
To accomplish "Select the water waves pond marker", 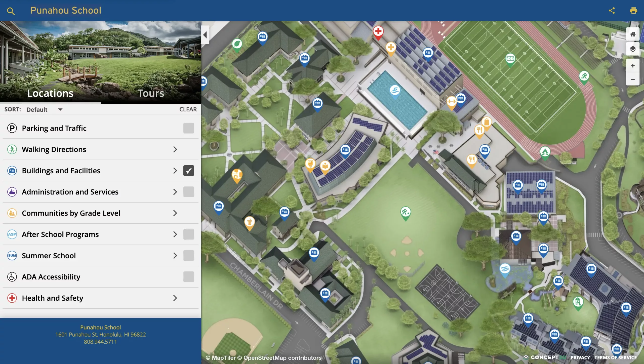I will [505, 270].
